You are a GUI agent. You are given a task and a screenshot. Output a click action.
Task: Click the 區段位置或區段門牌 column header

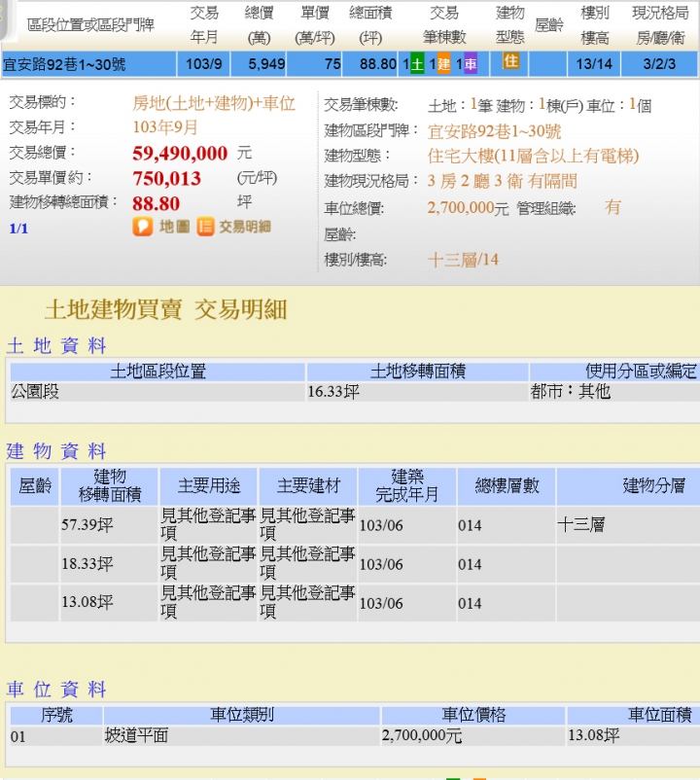[91, 24]
